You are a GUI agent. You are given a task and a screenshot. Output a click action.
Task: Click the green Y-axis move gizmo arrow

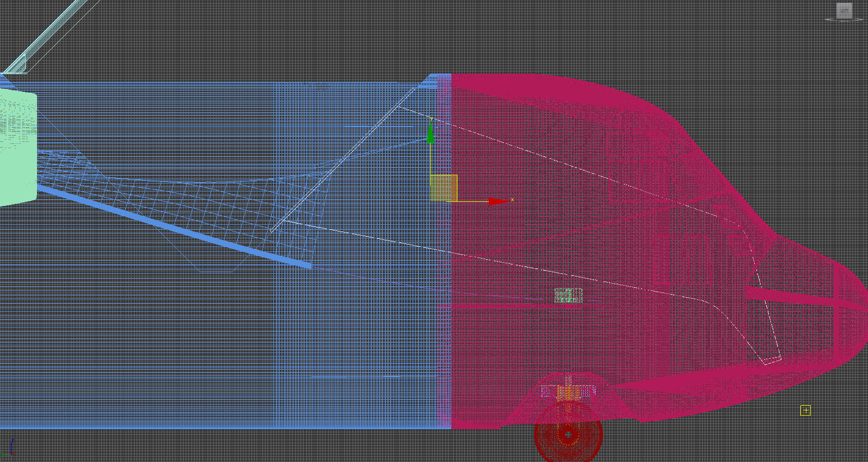pyautogui.click(x=430, y=132)
